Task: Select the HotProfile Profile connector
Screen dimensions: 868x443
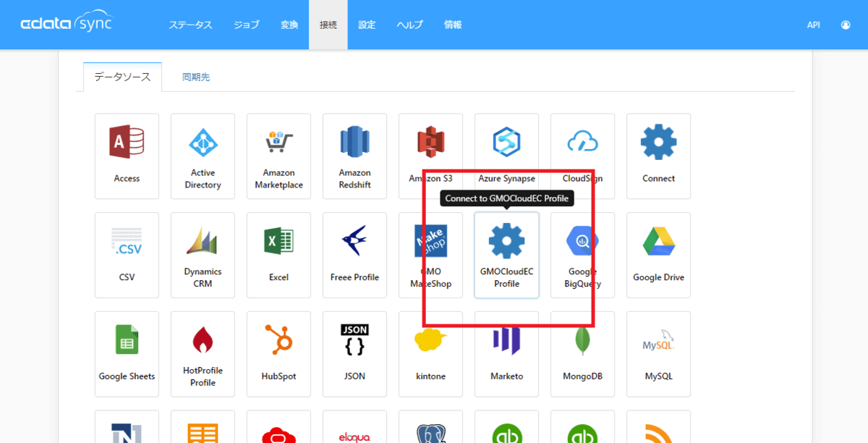Action: pyautogui.click(x=203, y=354)
